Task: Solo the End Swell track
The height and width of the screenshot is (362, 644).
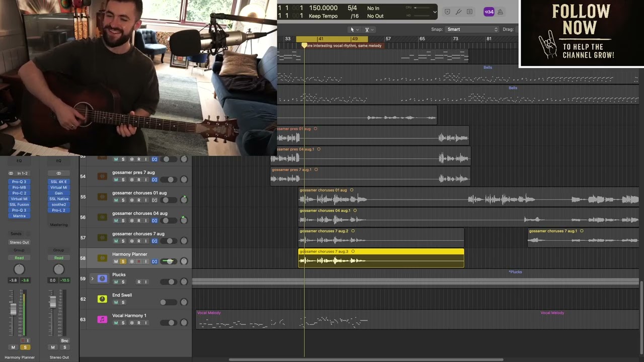Action: (123, 303)
